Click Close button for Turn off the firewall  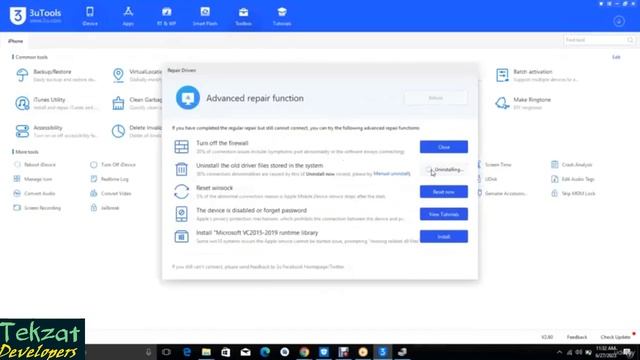[444, 147]
